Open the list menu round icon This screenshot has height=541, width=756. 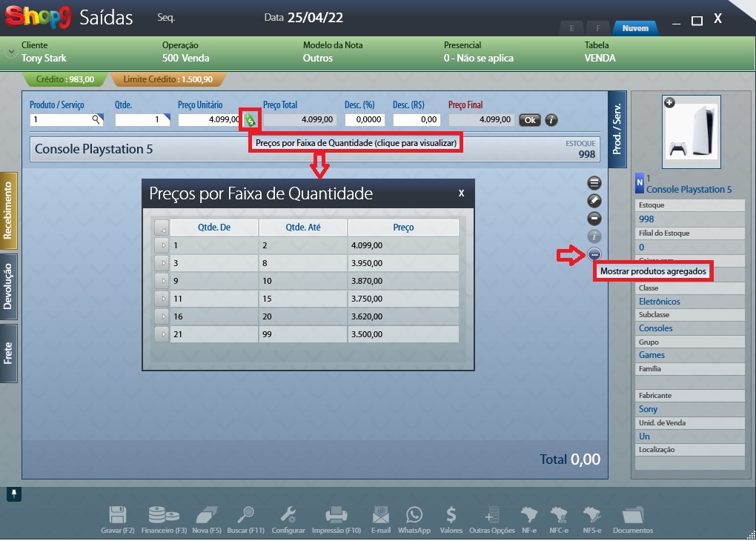coord(594,183)
